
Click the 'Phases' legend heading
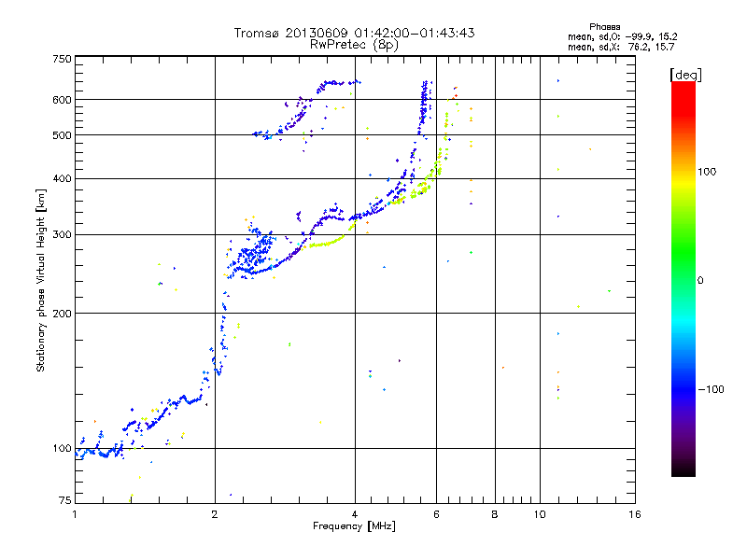coord(604,27)
